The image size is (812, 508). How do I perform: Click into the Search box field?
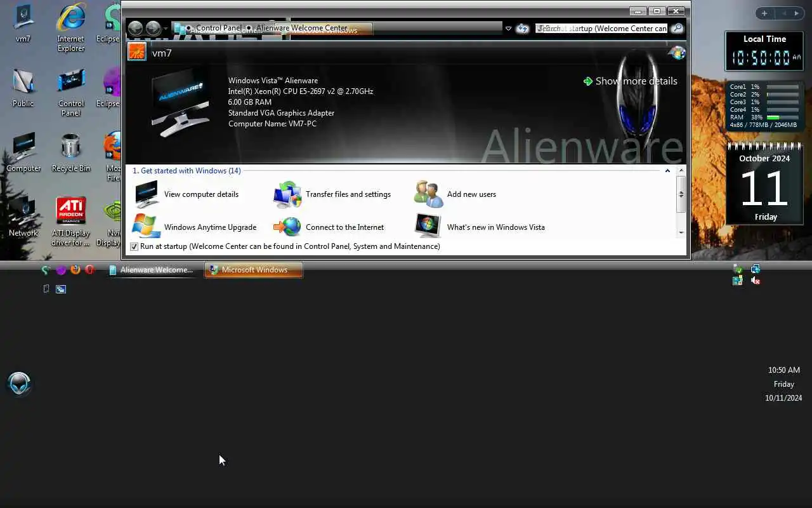601,29
